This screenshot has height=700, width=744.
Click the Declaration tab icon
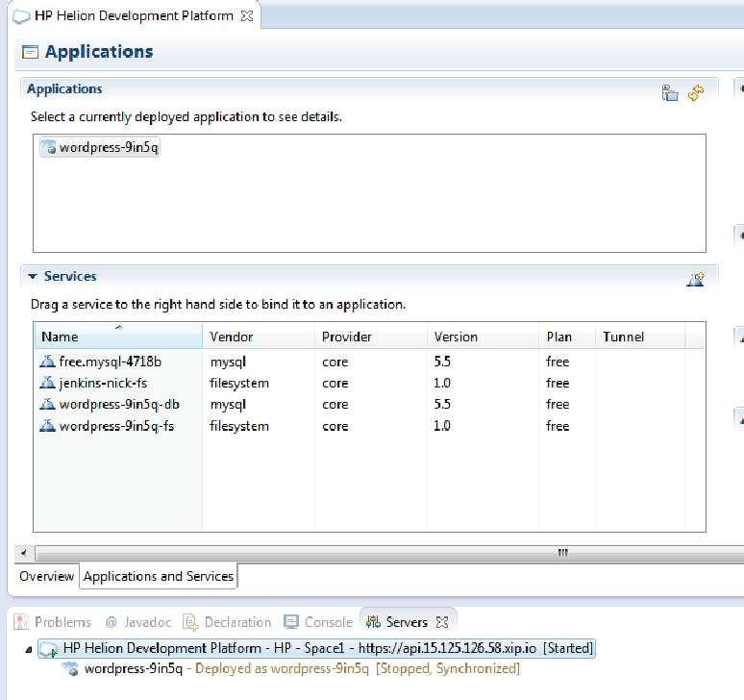click(190, 622)
